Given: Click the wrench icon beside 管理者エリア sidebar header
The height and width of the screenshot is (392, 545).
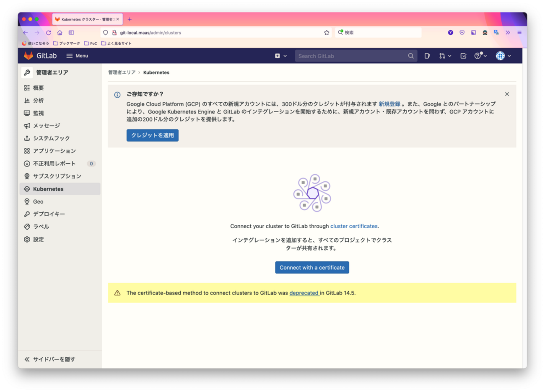Looking at the screenshot, I should pos(27,72).
